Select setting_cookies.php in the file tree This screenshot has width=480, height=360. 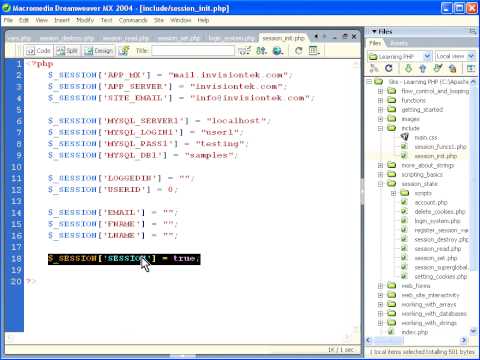(x=440, y=276)
